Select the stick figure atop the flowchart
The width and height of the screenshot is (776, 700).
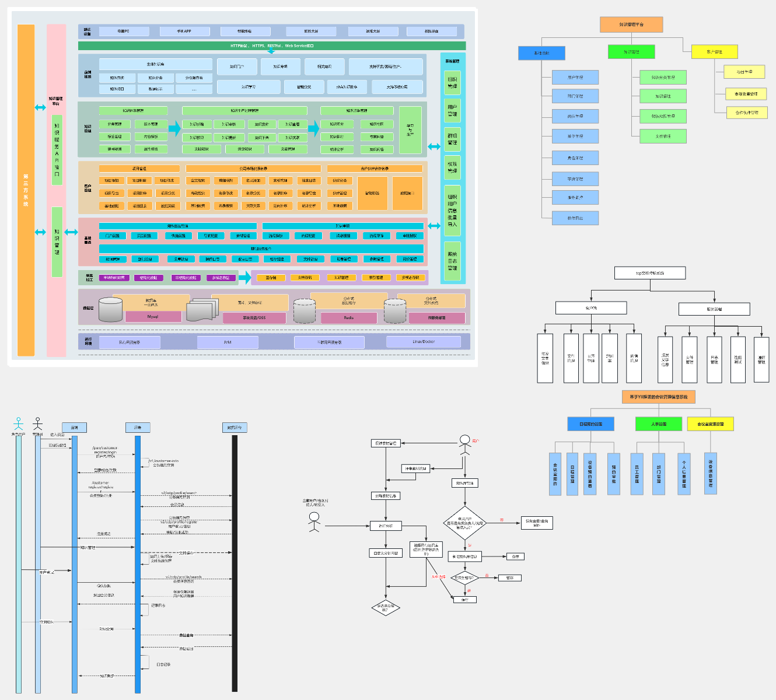pyautogui.click(x=464, y=444)
